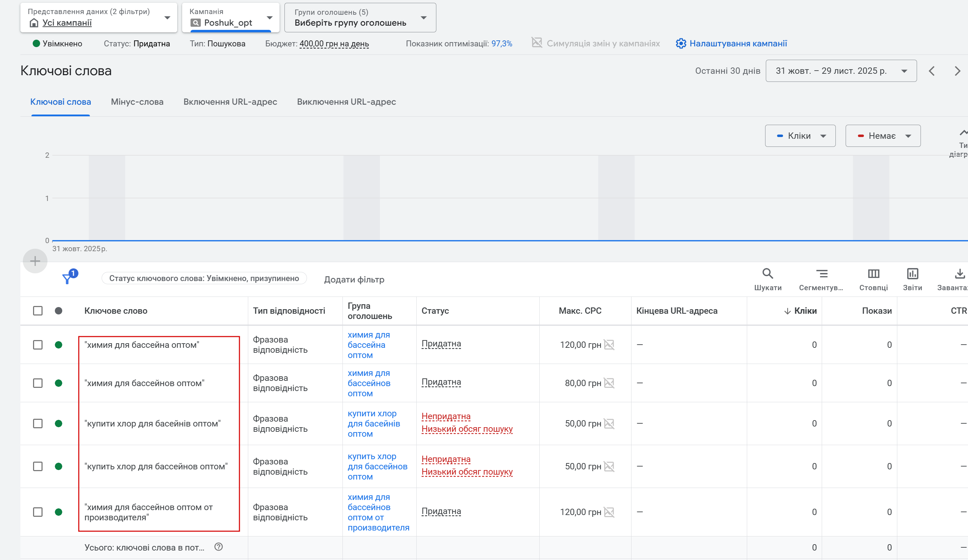Viewport: 968px width, 560px height.
Task: Click the Стовпці columns icon
Action: [x=873, y=274]
